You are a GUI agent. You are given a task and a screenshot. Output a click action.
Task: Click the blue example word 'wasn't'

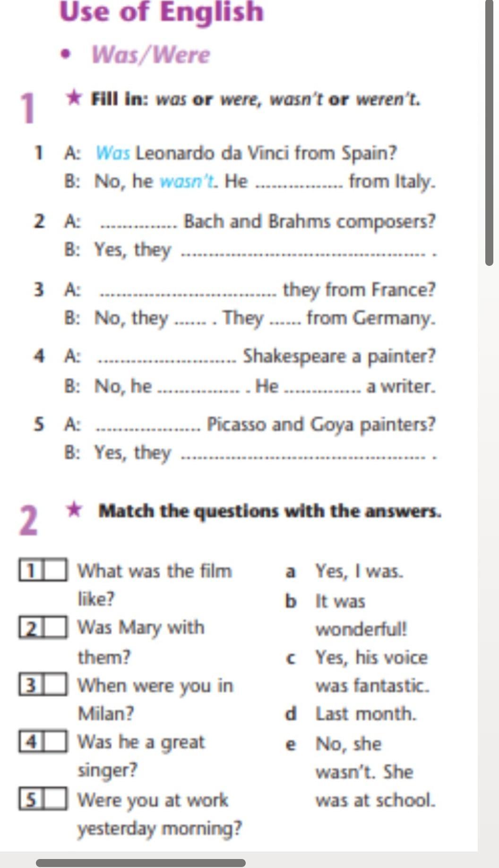click(188, 181)
